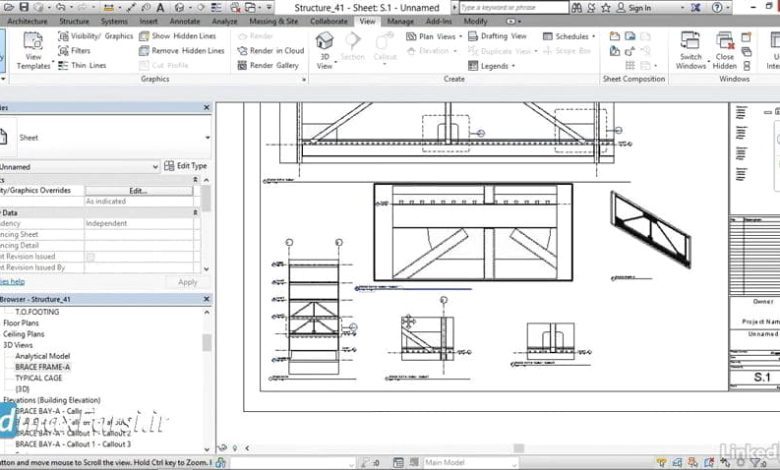Click the Project Browser vertical scrollbar
This screenshot has height=470, width=780.
pos(206,343)
